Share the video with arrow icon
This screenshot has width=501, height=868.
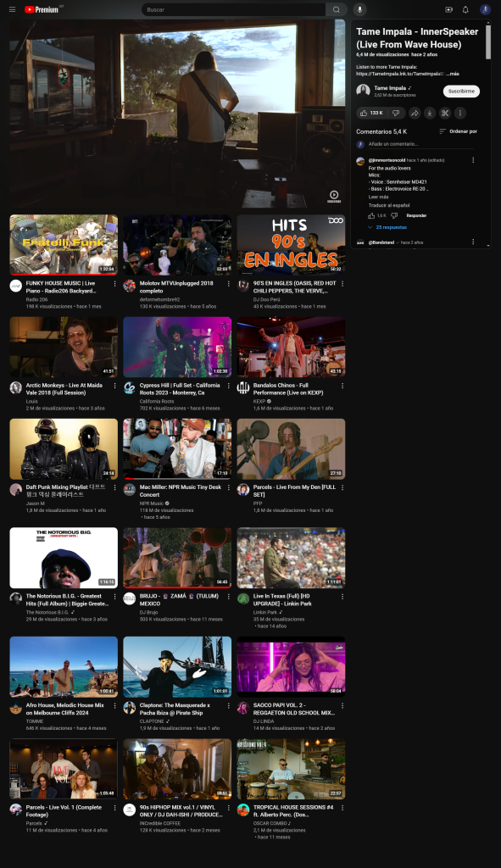point(415,113)
